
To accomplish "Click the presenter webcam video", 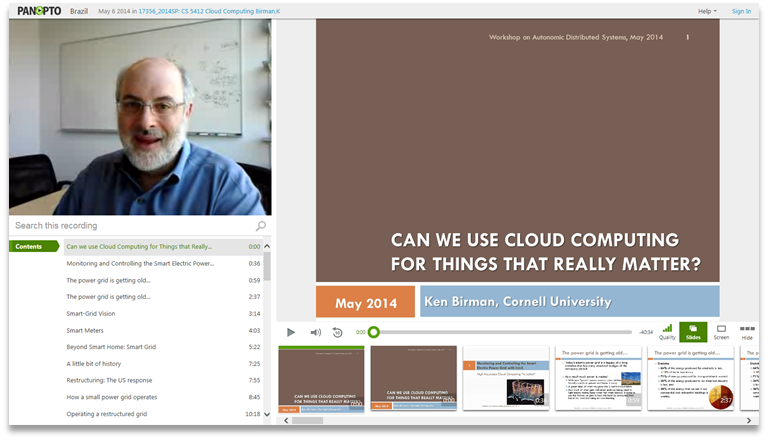I will (x=140, y=117).
